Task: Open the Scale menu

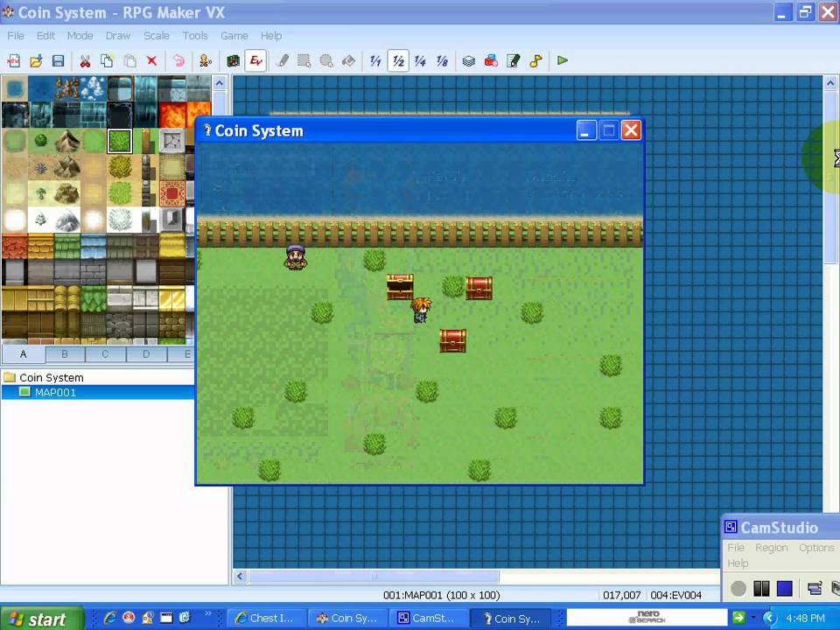Action: tap(157, 35)
